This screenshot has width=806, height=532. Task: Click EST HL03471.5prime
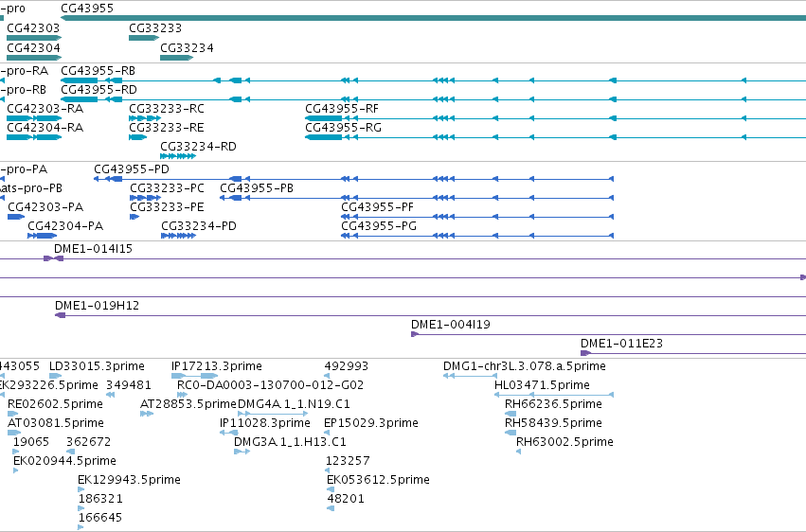click(554, 396)
